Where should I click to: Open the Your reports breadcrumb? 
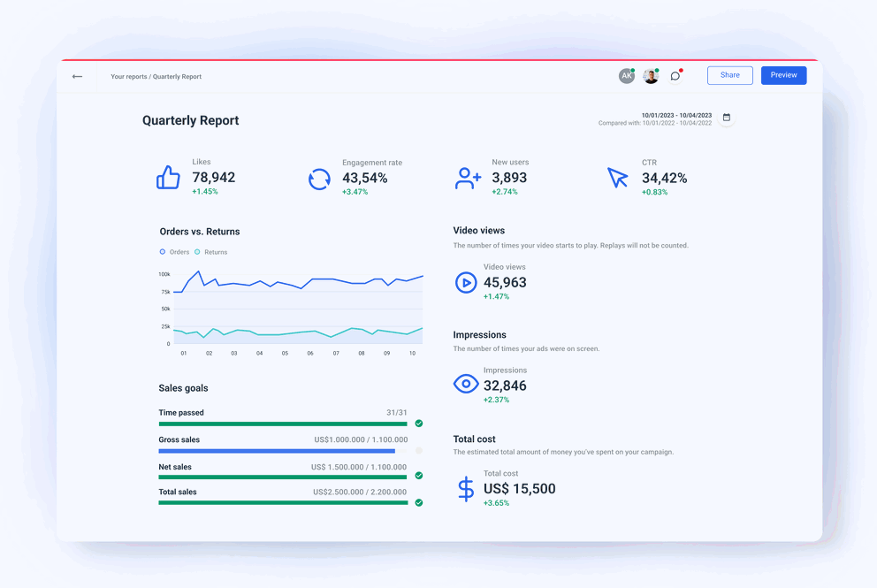pyautogui.click(x=127, y=76)
